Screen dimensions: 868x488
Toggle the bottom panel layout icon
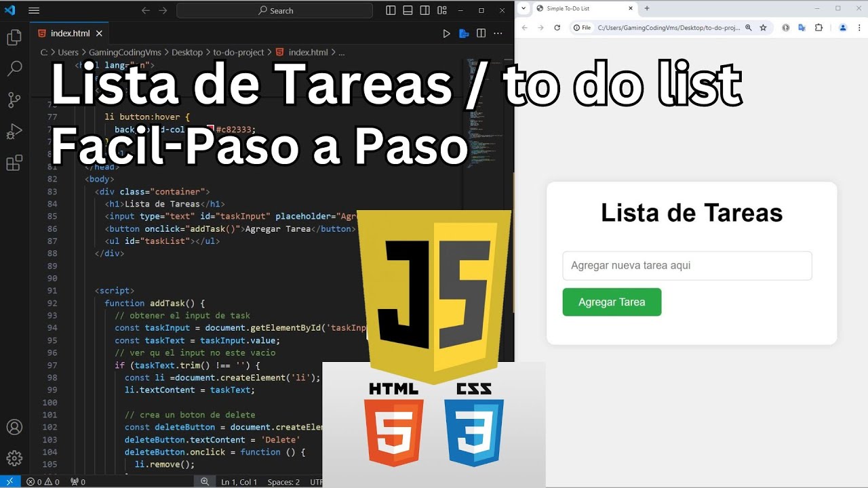tap(408, 10)
